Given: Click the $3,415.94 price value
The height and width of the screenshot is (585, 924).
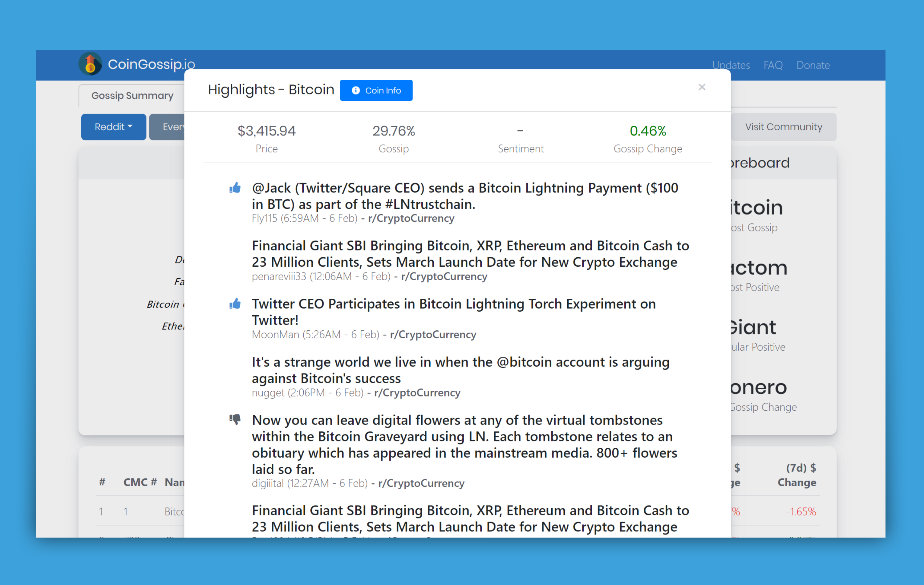Looking at the screenshot, I should click(267, 131).
